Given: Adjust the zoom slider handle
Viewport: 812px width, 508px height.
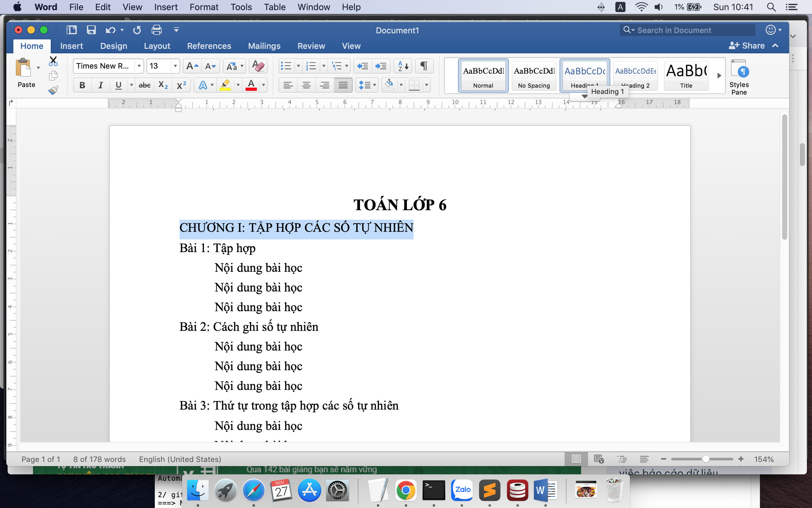Looking at the screenshot, I should point(706,459).
